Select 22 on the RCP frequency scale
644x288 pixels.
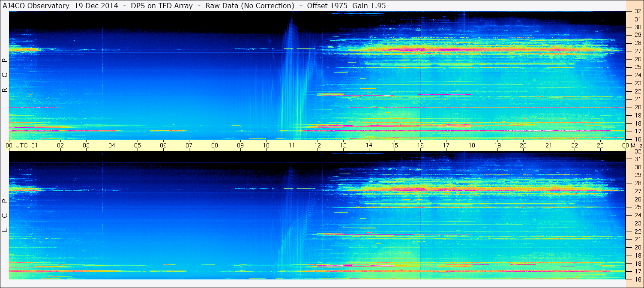637,91
